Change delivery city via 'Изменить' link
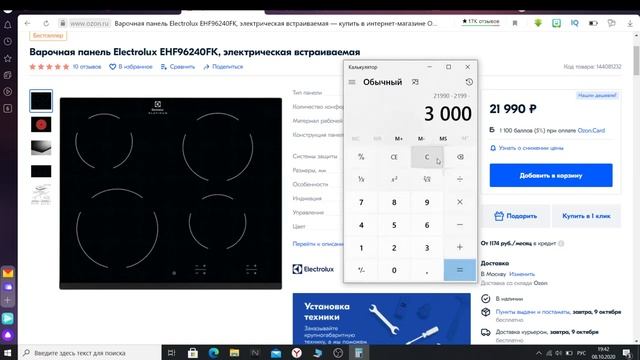The width and height of the screenshot is (640, 360). pos(522,274)
